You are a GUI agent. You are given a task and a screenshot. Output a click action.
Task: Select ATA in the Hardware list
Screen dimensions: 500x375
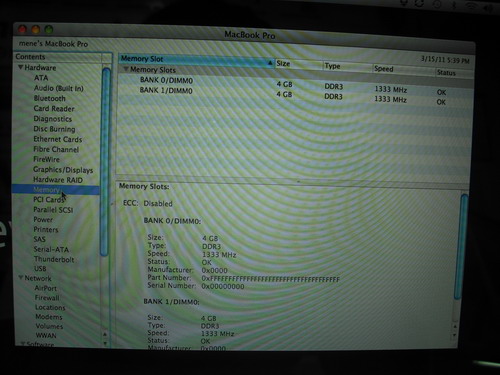tap(41, 78)
